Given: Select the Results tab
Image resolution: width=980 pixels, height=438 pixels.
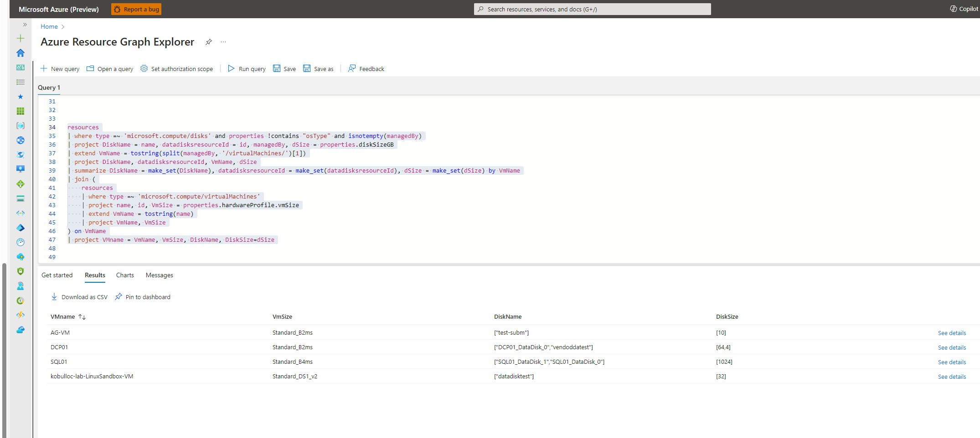Looking at the screenshot, I should [95, 275].
